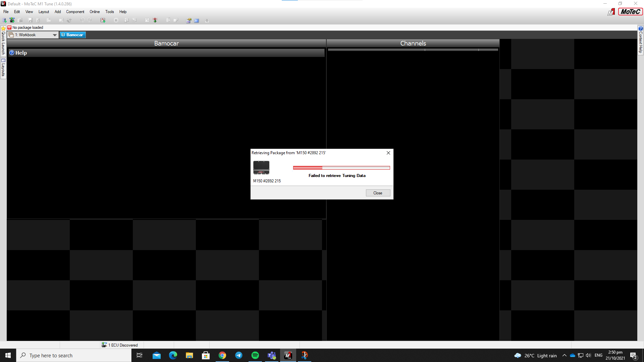The width and height of the screenshot is (644, 362).
Task: Click the Windows search box
Action: pyautogui.click(x=74, y=355)
